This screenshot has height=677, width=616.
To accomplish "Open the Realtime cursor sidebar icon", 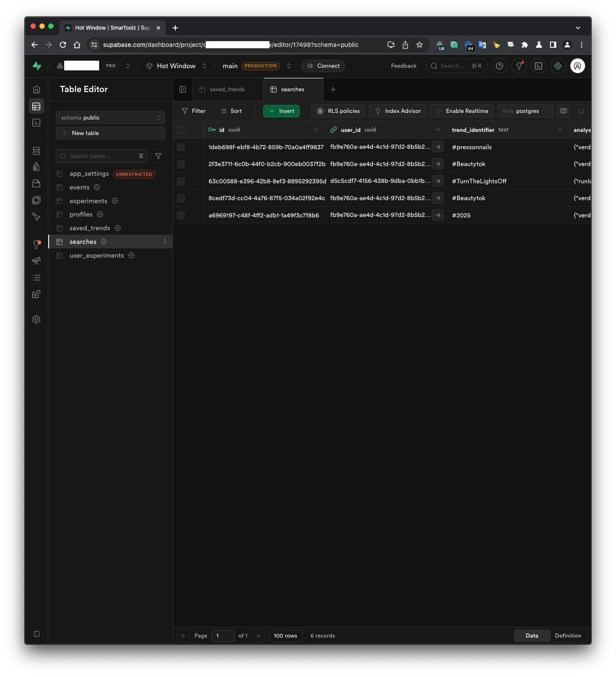I will point(36,217).
